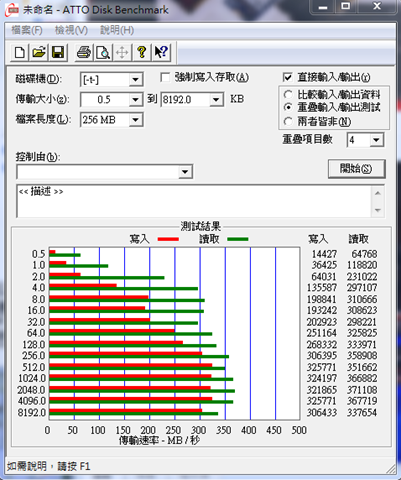The width and height of the screenshot is (401, 480).
Task: Click the 1024.0 row label in chart
Action: coord(32,378)
